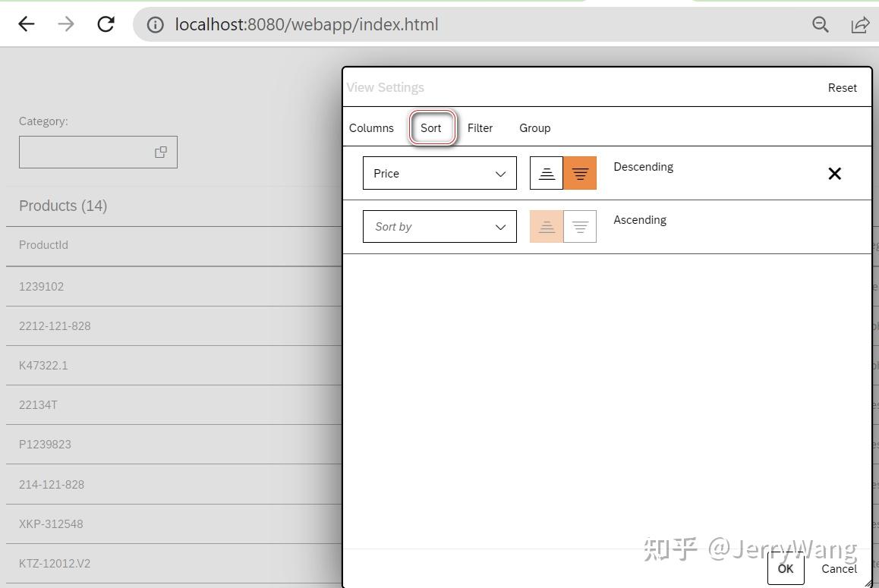Reload the current page
The height and width of the screenshot is (588, 879).
(x=106, y=24)
